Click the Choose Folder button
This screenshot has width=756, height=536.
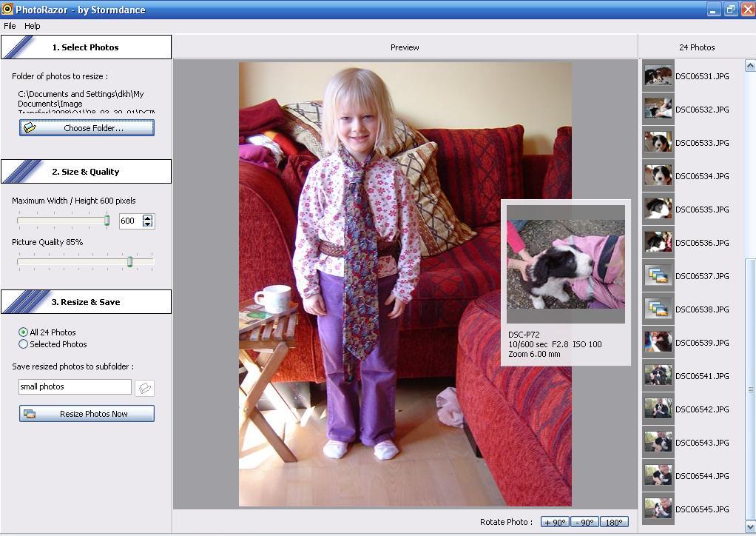point(87,128)
